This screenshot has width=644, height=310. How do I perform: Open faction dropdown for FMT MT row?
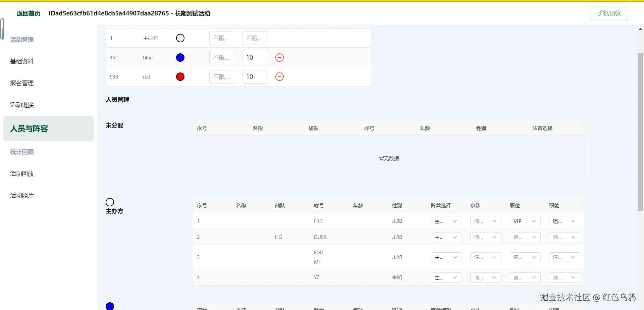[446, 258]
